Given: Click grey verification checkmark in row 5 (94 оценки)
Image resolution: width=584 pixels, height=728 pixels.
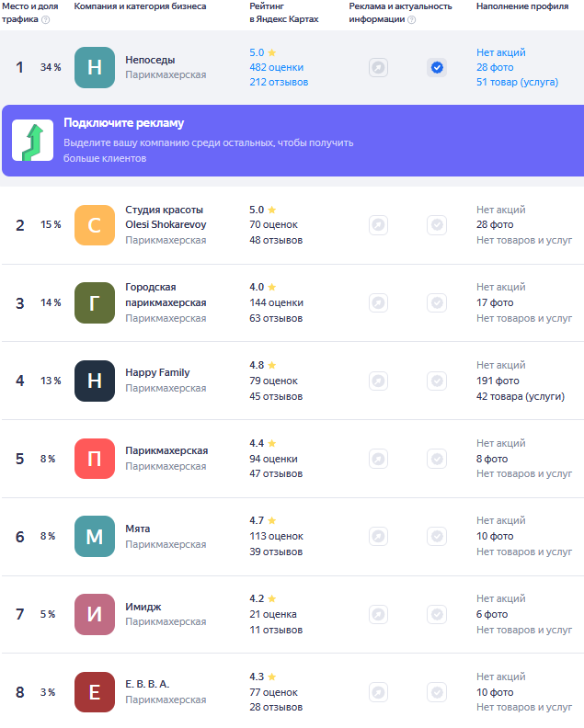Looking at the screenshot, I should (x=437, y=459).
